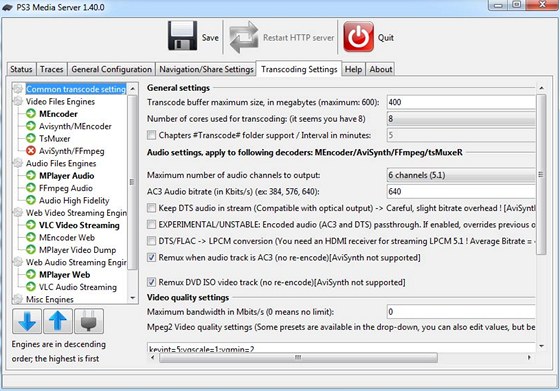Click PS3 Media Server title bar icon
This screenshot has width=560, height=391.
coord(7,7)
